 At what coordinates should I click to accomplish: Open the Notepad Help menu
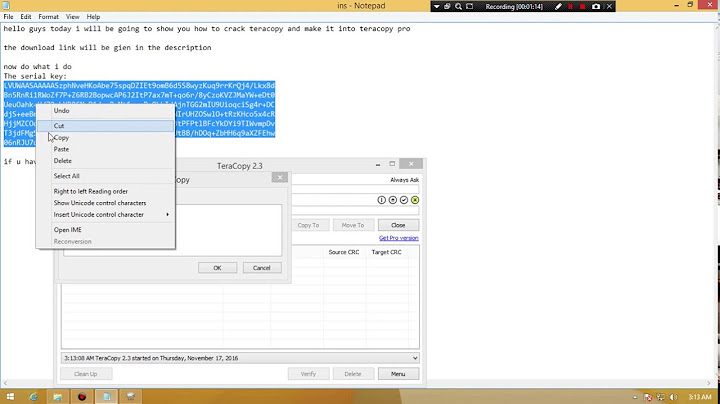(93, 17)
